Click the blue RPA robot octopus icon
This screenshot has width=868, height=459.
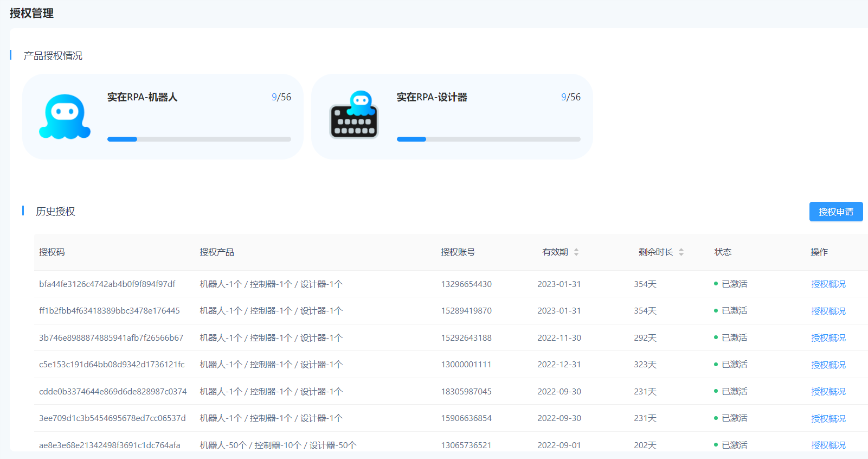pos(65,117)
